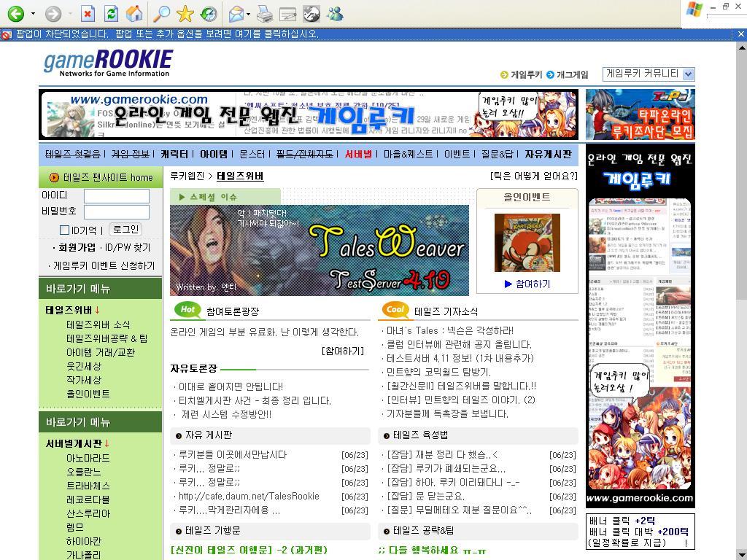Click [참여하기] under 참여토론광장

[x=343, y=351]
